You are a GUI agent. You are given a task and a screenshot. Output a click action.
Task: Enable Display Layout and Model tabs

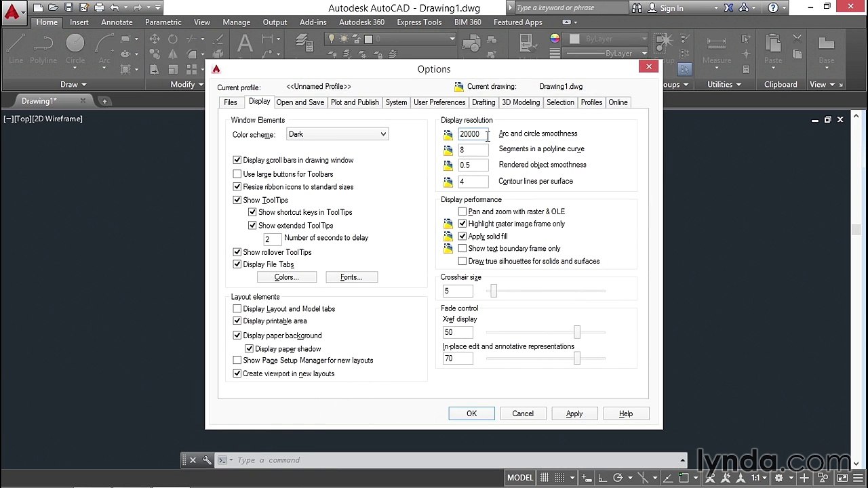tap(237, 309)
